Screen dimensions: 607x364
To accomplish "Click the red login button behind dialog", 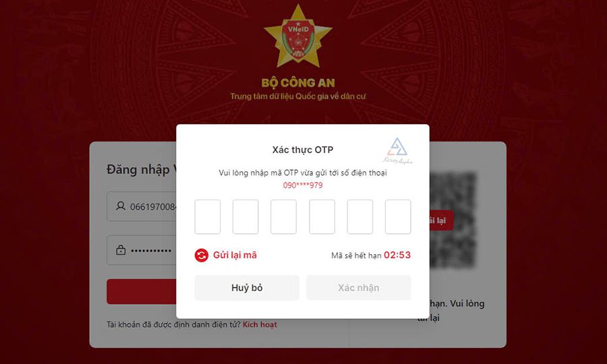I will (142, 291).
